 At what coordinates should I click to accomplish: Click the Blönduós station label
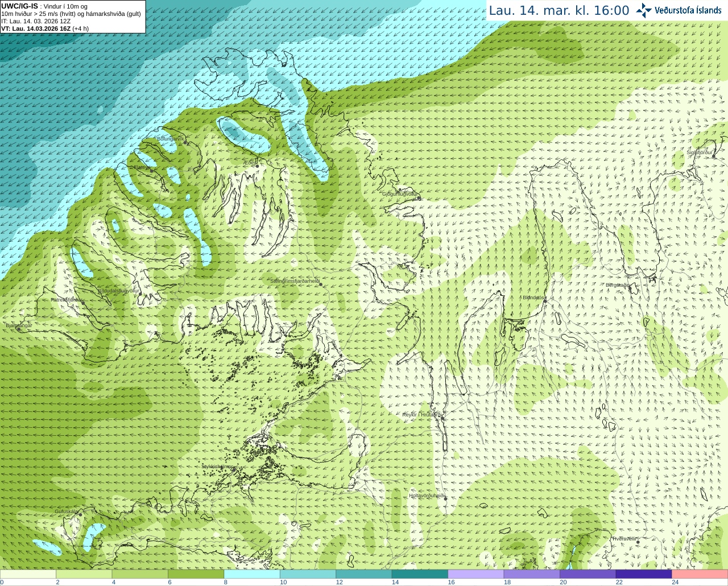point(533,298)
